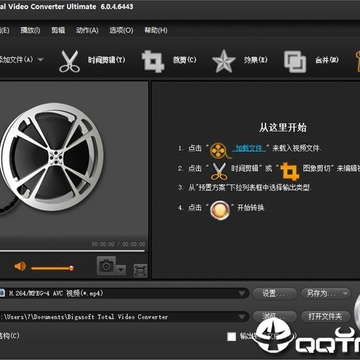360x360 pixels.
Task: Click the orange convert button icon in step 4
Action: tap(220, 210)
